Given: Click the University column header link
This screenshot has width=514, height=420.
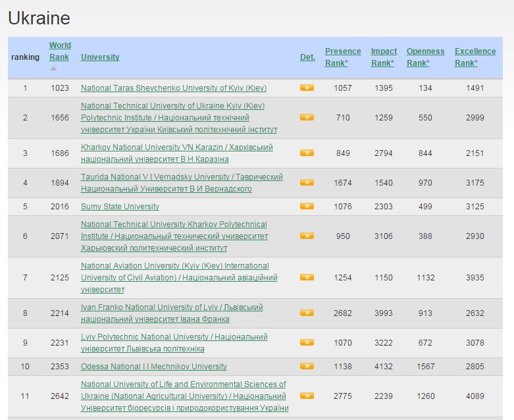Looking at the screenshot, I should [x=100, y=57].
